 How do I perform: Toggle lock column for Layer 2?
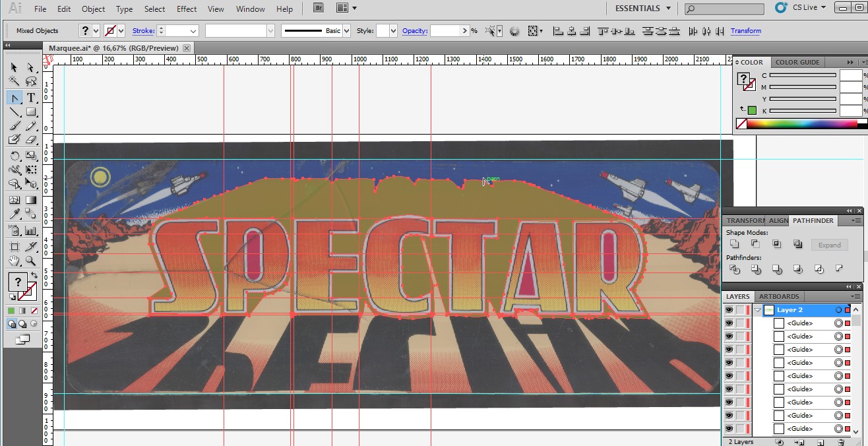point(741,310)
